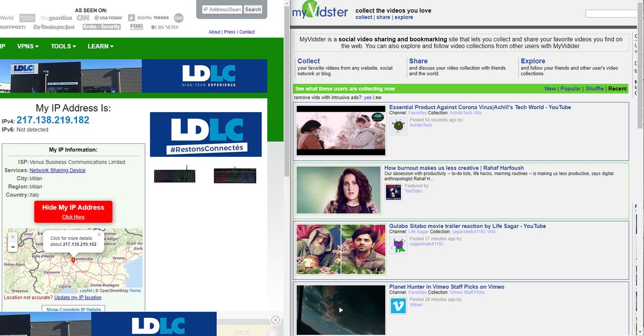Image resolution: width=644 pixels, height=336 pixels.
Task: Close the bottom LDLC ad with the circled X
Action: 275,320
